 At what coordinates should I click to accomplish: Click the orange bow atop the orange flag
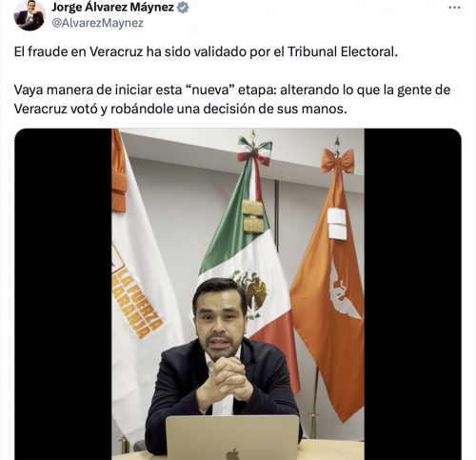(338, 161)
